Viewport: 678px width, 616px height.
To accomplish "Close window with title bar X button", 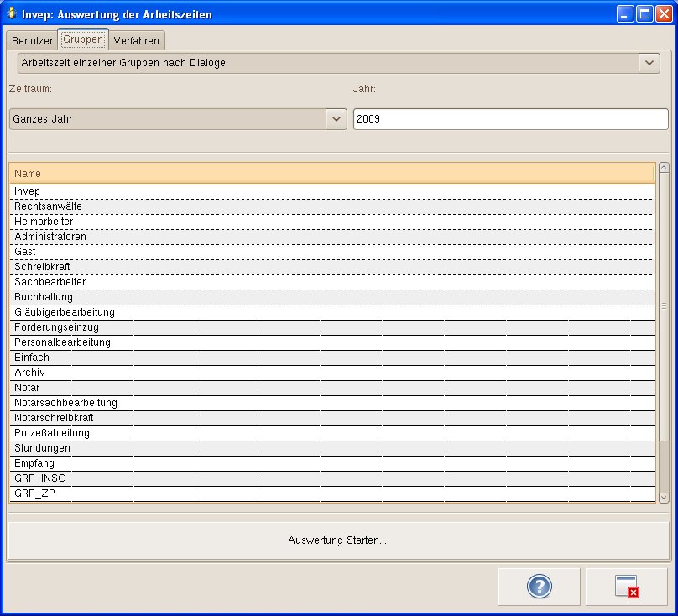I will 664,14.
